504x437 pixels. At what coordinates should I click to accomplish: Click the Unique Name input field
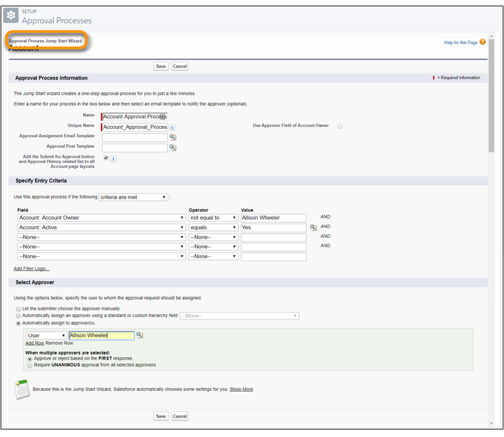point(135,127)
